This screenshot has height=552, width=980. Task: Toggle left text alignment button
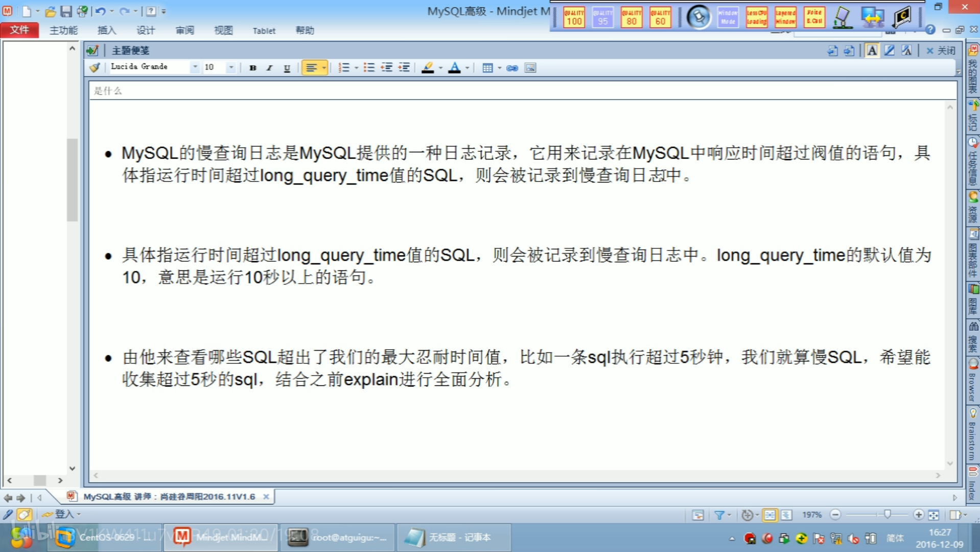311,67
